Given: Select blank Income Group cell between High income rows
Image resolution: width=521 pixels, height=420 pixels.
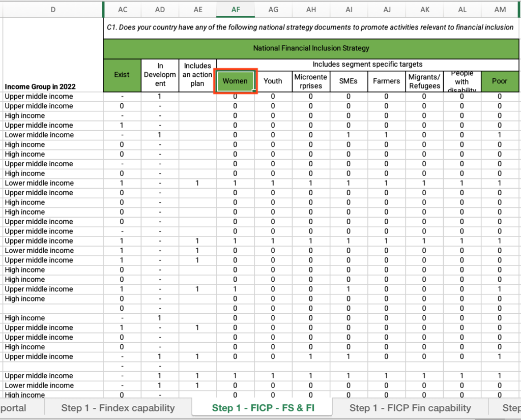Looking at the screenshot, I should click(x=53, y=309).
